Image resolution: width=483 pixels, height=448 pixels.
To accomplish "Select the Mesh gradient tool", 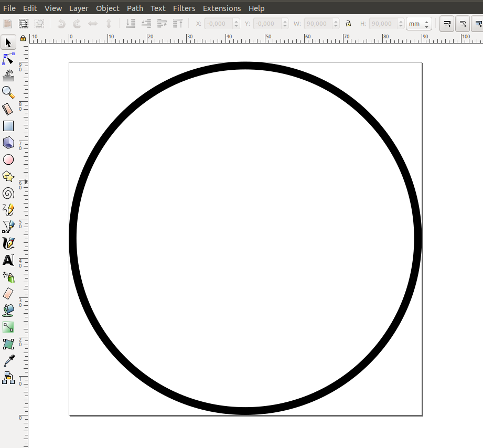I will pyautogui.click(x=8, y=344).
